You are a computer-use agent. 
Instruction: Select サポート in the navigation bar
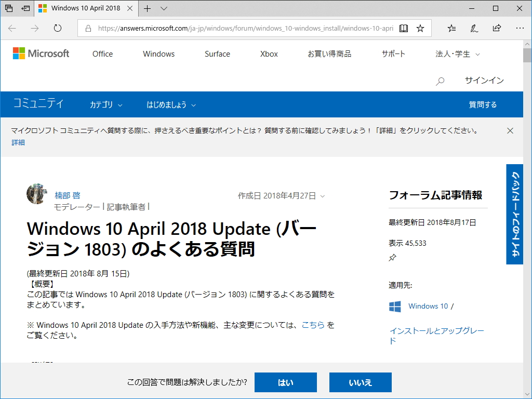pos(393,54)
